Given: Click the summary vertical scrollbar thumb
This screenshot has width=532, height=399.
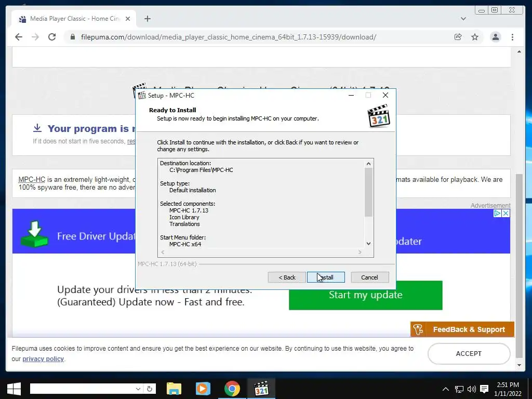Looking at the screenshot, I should coord(368,192).
